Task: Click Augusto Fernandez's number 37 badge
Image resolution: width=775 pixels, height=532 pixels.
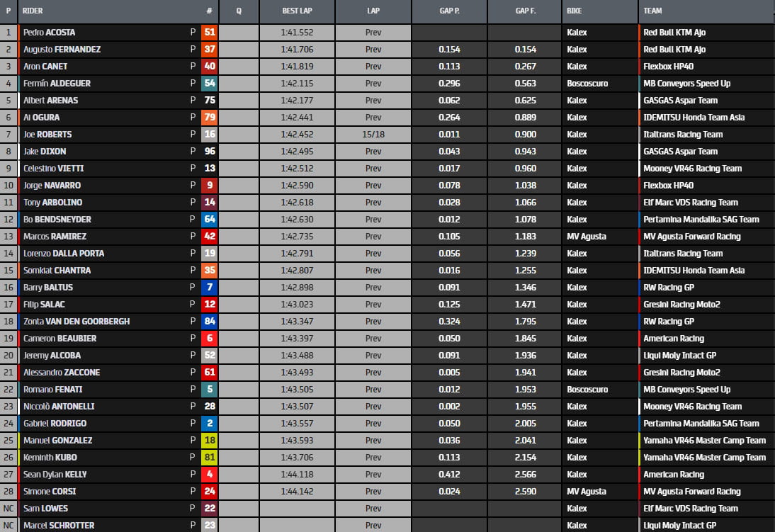Action: [x=209, y=50]
